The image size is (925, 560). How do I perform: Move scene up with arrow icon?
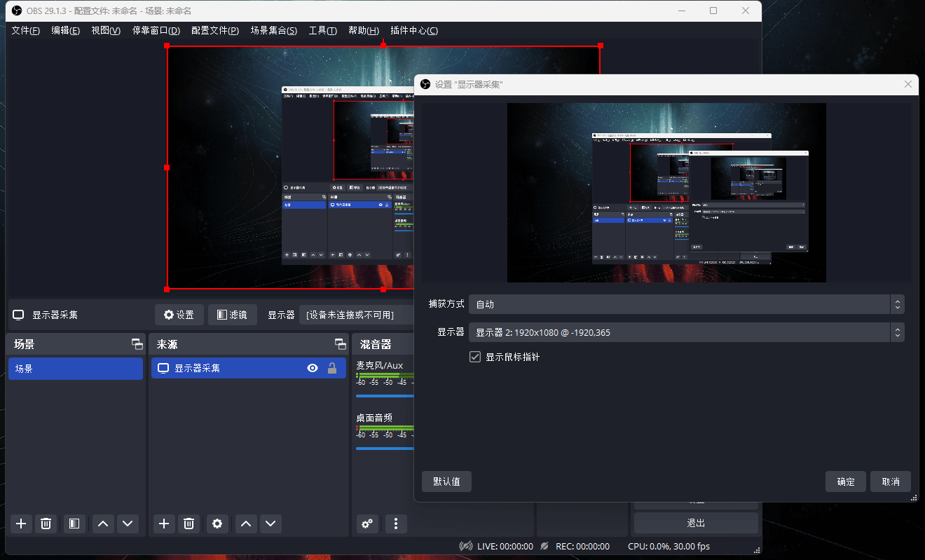pos(103,524)
